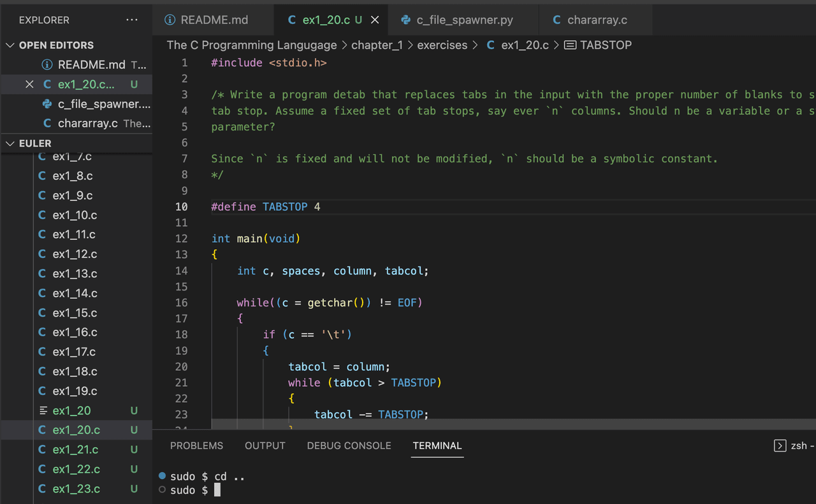Open file ex1_19.c in explorer

(x=75, y=391)
